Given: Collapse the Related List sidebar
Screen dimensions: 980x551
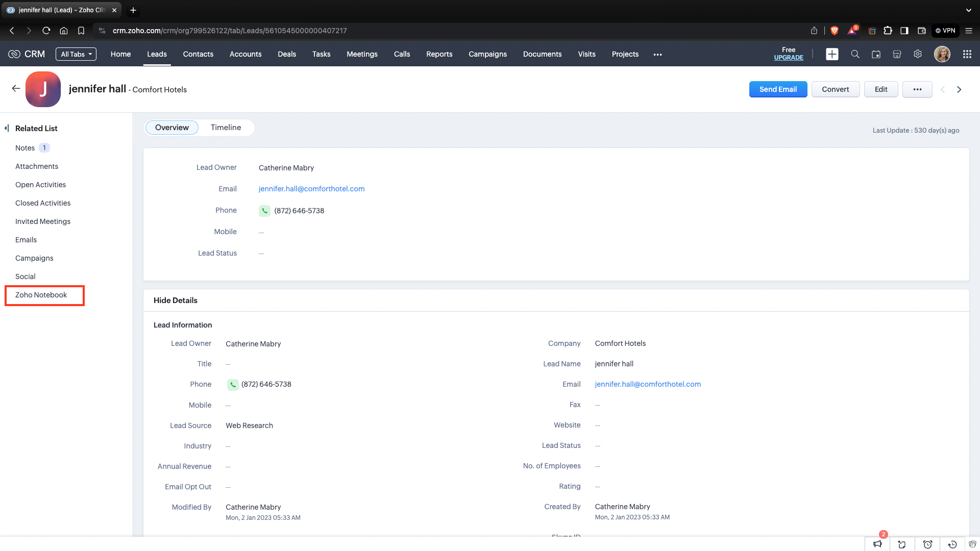Looking at the screenshot, I should tap(7, 128).
